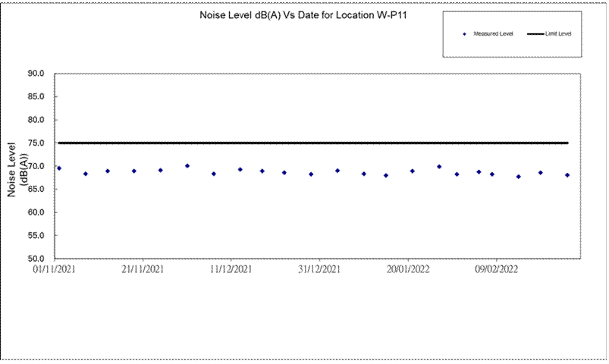Select the first data point near 01/11/2021

click(59, 168)
